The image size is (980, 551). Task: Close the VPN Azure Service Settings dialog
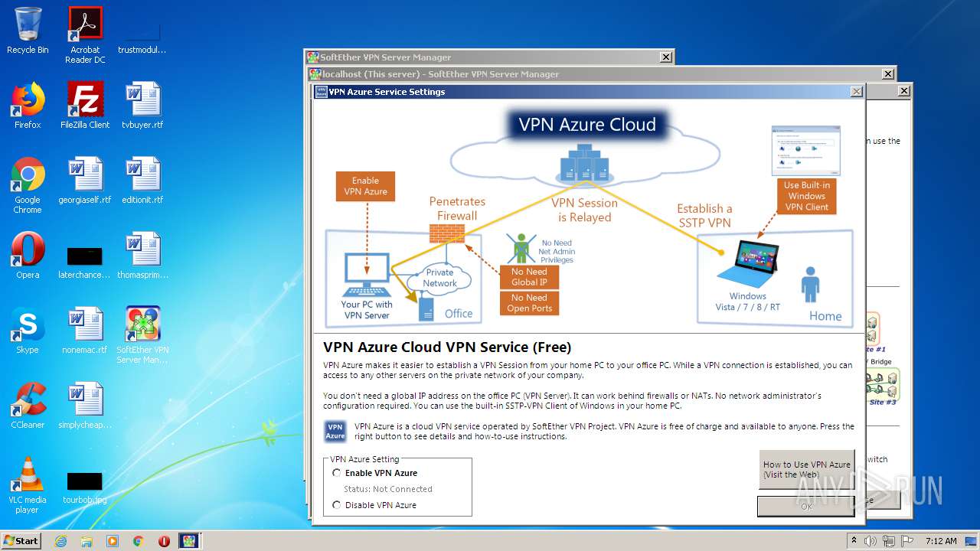856,92
